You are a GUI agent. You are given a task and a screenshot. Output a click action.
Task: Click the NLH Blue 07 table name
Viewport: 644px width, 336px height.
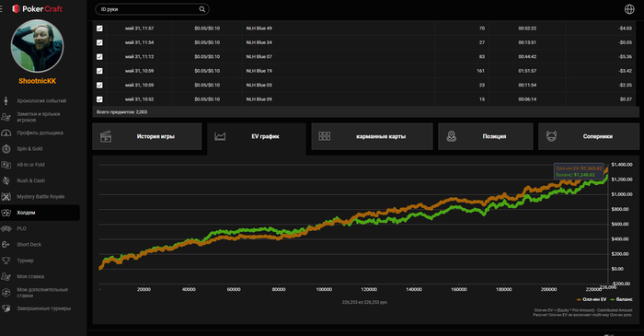[x=259, y=57]
